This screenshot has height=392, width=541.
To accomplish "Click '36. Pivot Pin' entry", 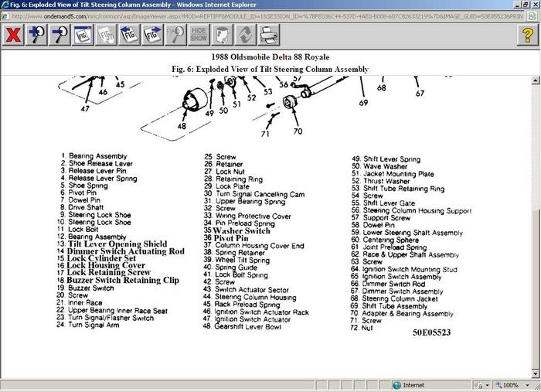I will pyautogui.click(x=226, y=238).
